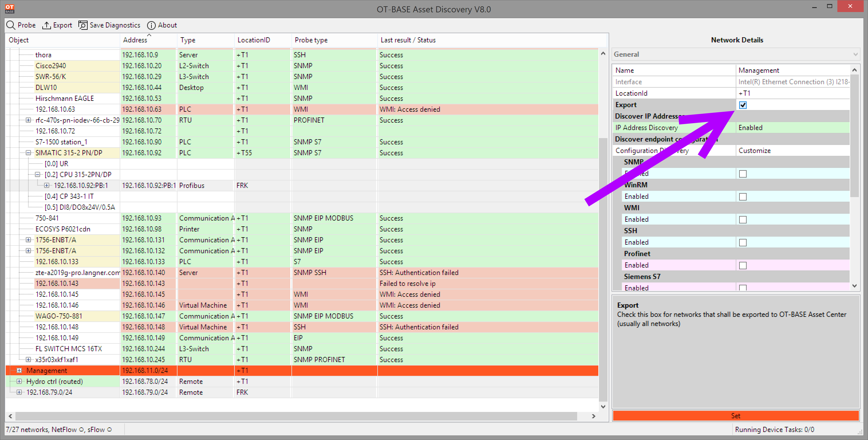
Task: Select the SWR-56/K switch row
Action: 301,76
